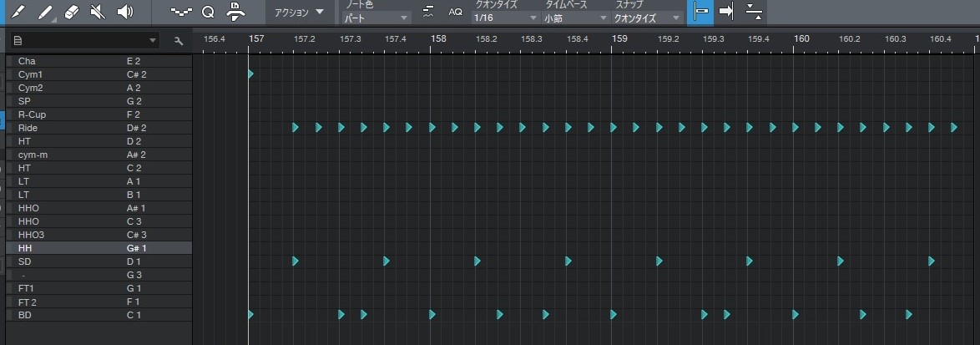Viewport: 980px width, 345px height.
Task: Toggle the square next to SD
Action: [9, 261]
